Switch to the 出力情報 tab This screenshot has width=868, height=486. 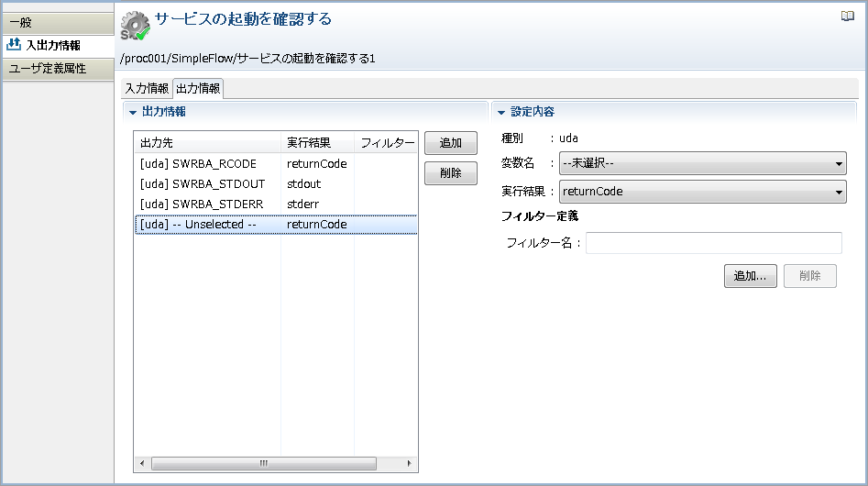point(198,89)
